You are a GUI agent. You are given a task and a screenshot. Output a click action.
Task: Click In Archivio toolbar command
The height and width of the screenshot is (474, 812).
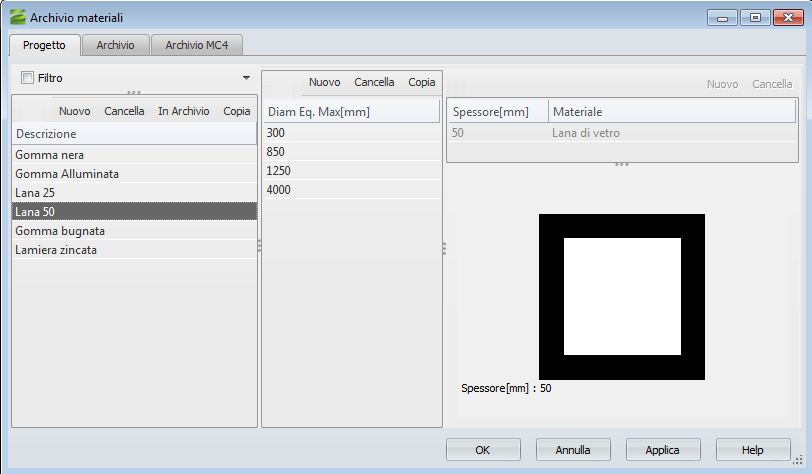click(x=183, y=111)
